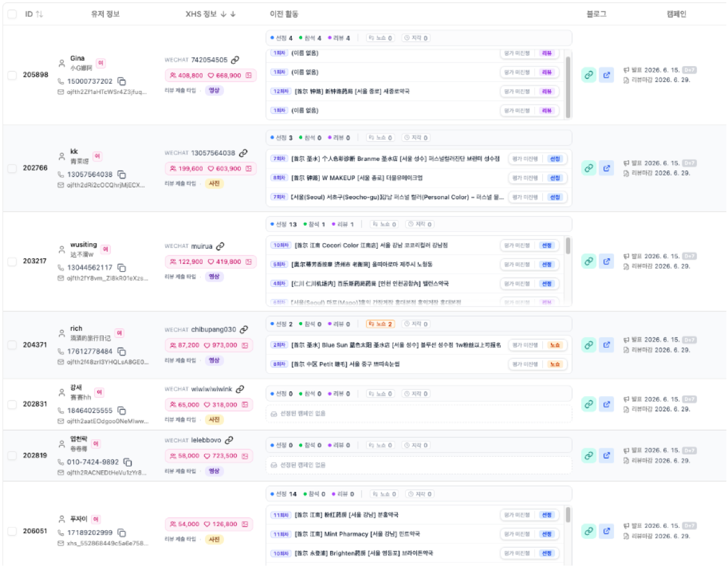The height and width of the screenshot is (566, 728).
Task: Copy phone number 17189202999 via copy icon
Action: (x=121, y=533)
